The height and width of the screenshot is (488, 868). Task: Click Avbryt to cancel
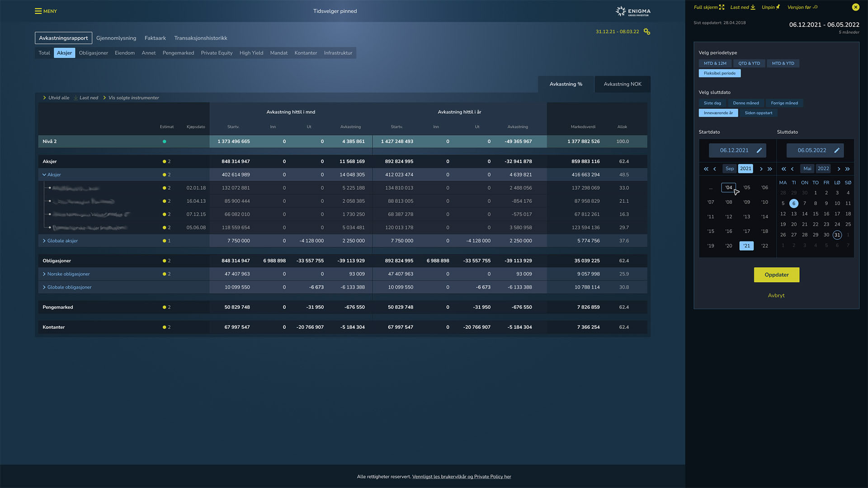[x=776, y=296]
